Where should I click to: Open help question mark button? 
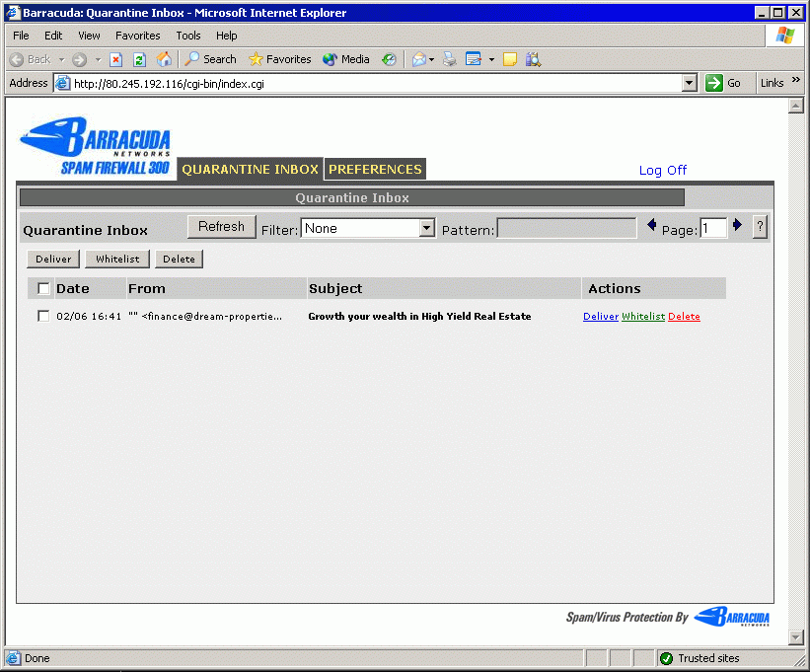click(760, 227)
